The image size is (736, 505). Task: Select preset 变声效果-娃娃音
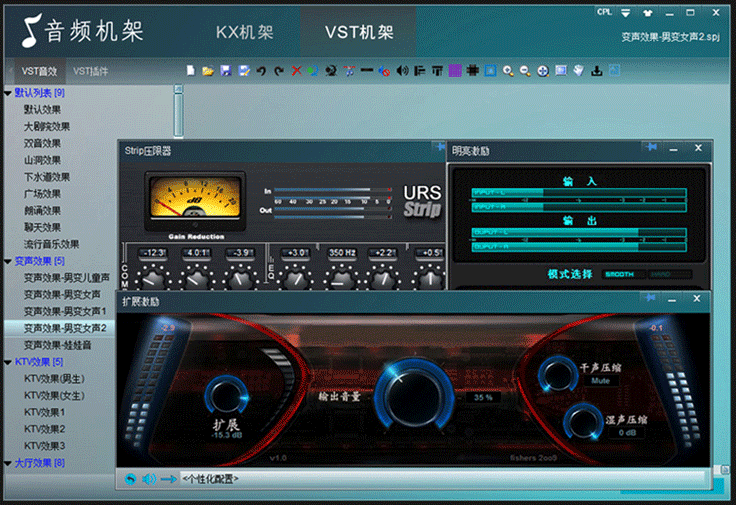[57, 345]
